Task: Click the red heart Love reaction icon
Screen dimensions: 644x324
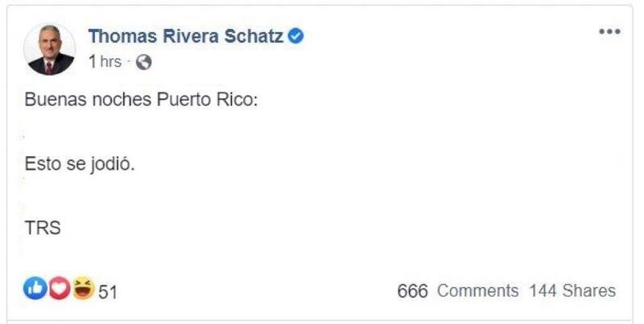Action: 59,289
